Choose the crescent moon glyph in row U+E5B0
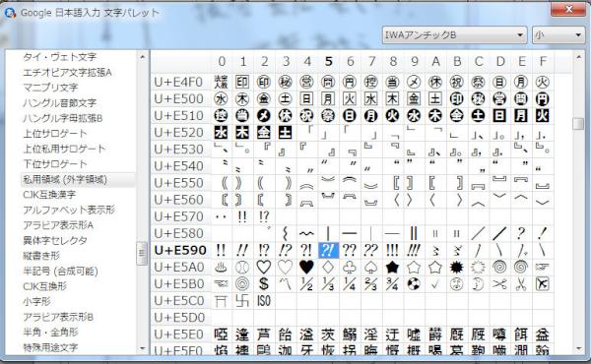This screenshot has width=591, height=364. (x=479, y=284)
